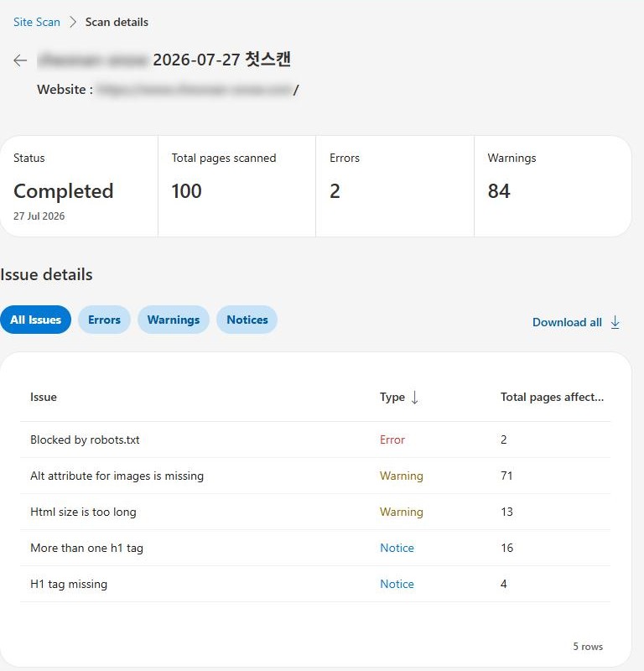Switch to the Errors filter tab
Image resolution: width=644 pixels, height=671 pixels.
104,320
